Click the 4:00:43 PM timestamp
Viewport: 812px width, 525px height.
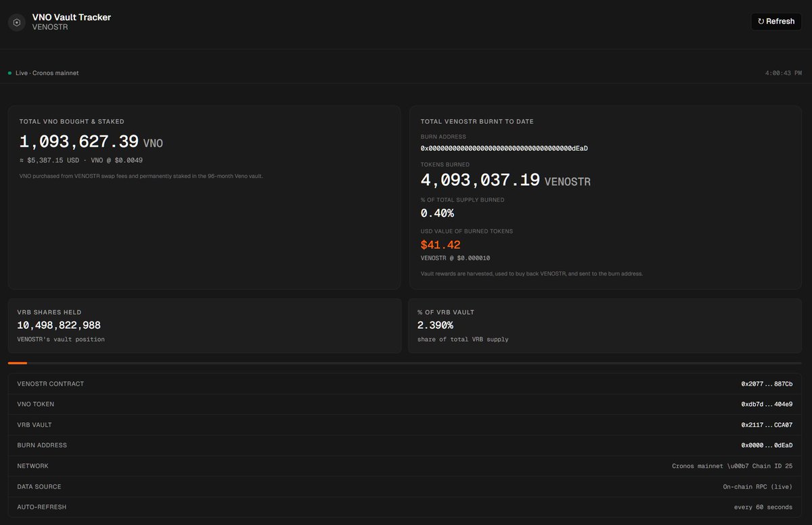coord(784,72)
